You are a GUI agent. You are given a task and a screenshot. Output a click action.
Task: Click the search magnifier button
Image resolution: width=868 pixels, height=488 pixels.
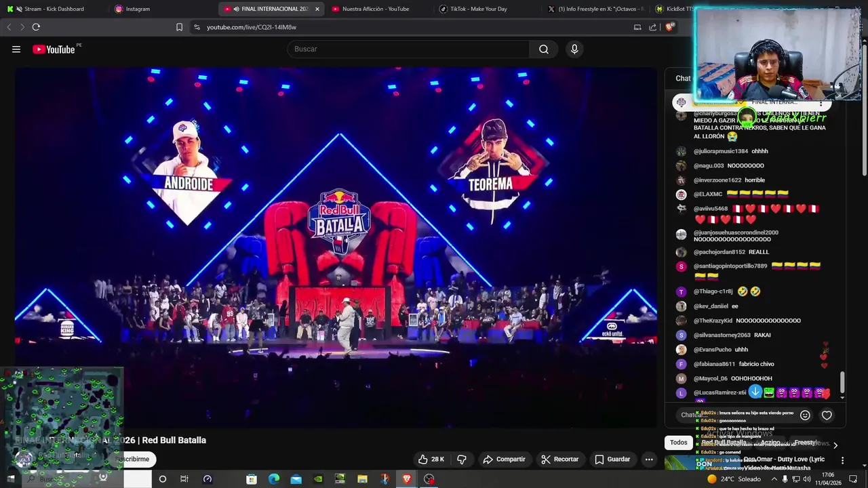(x=544, y=49)
